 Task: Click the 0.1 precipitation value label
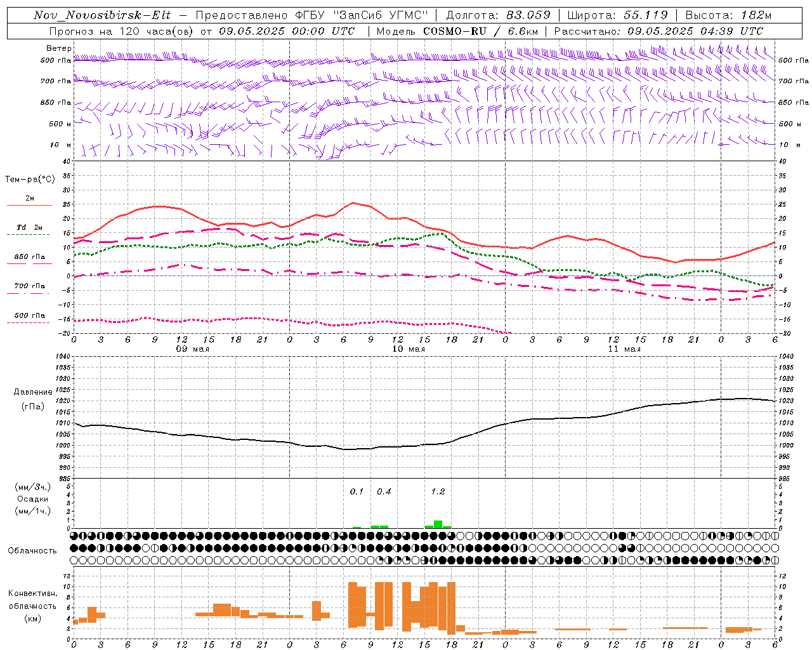click(x=357, y=491)
